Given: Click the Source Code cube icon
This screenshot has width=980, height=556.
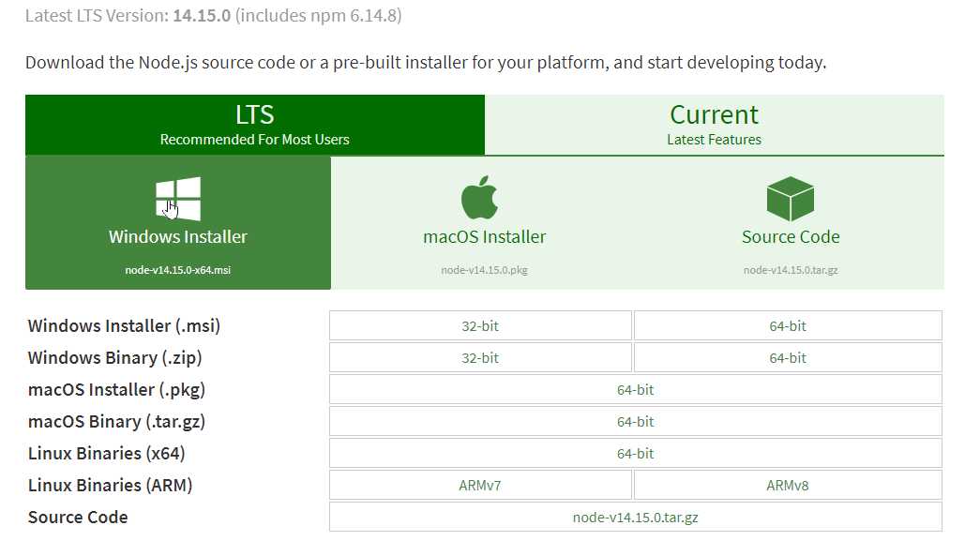Looking at the screenshot, I should (x=790, y=199).
